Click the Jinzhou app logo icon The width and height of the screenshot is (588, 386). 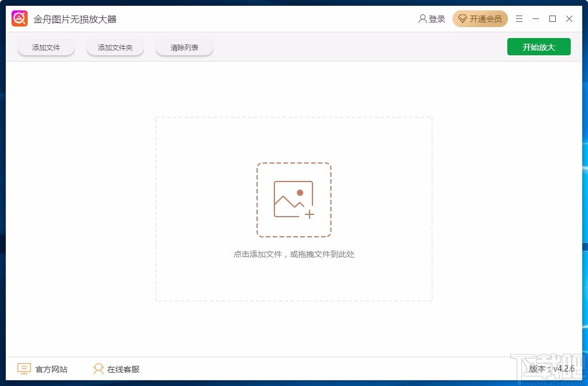(x=19, y=18)
